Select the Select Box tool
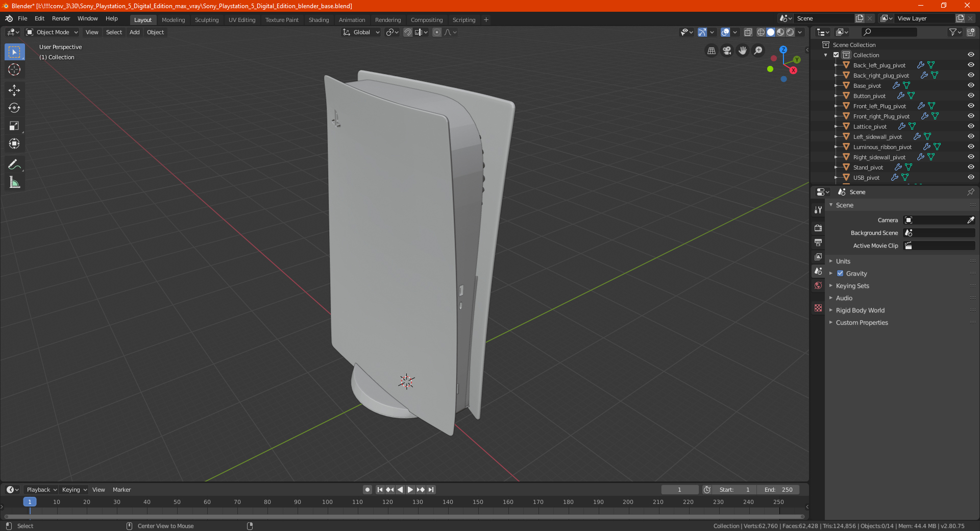980x531 pixels. 14,52
